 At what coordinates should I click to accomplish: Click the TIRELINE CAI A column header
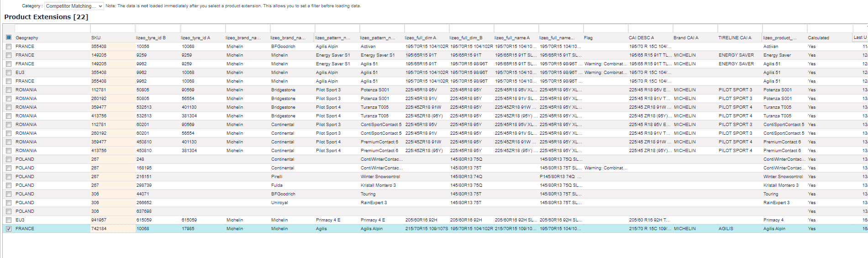734,38
